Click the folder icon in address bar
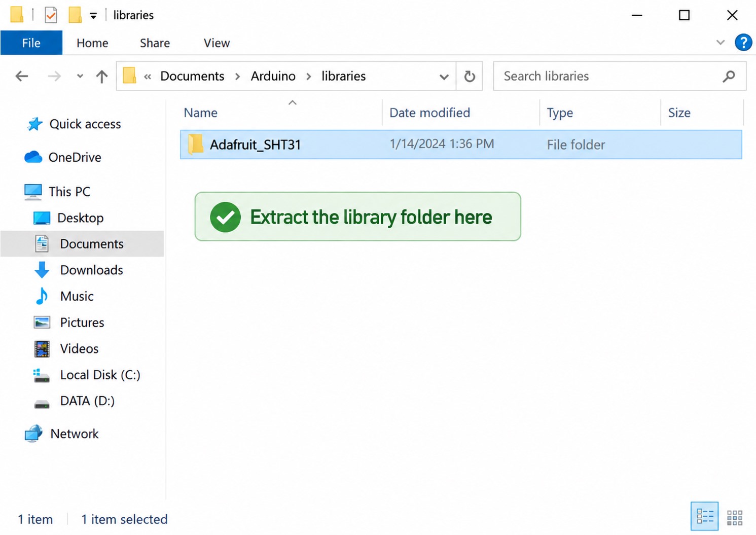Screen dimensions: 756x535 pos(129,76)
